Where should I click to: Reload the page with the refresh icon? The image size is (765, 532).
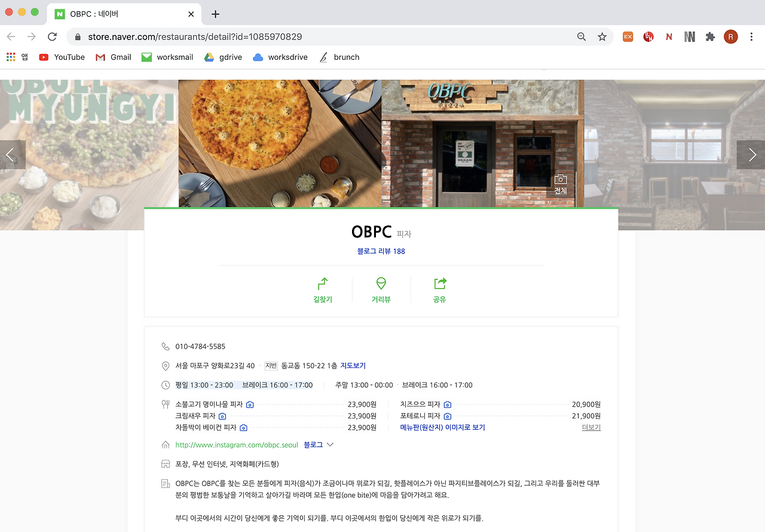52,36
